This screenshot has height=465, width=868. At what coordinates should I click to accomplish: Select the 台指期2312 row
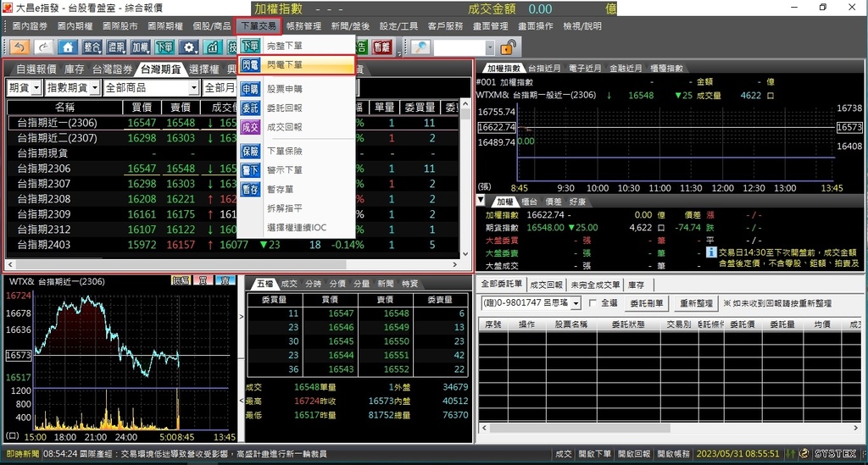pyautogui.click(x=234, y=229)
